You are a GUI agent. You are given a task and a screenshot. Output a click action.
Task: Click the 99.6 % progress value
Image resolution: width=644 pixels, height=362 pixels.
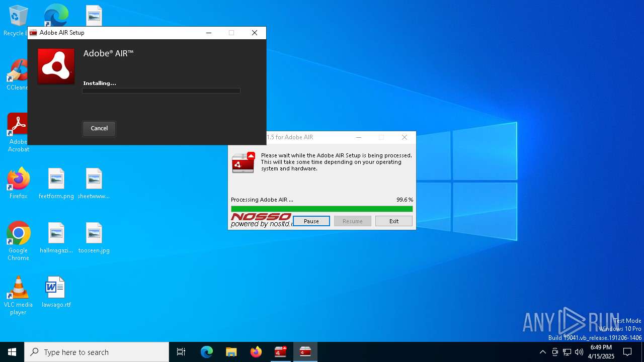click(405, 200)
